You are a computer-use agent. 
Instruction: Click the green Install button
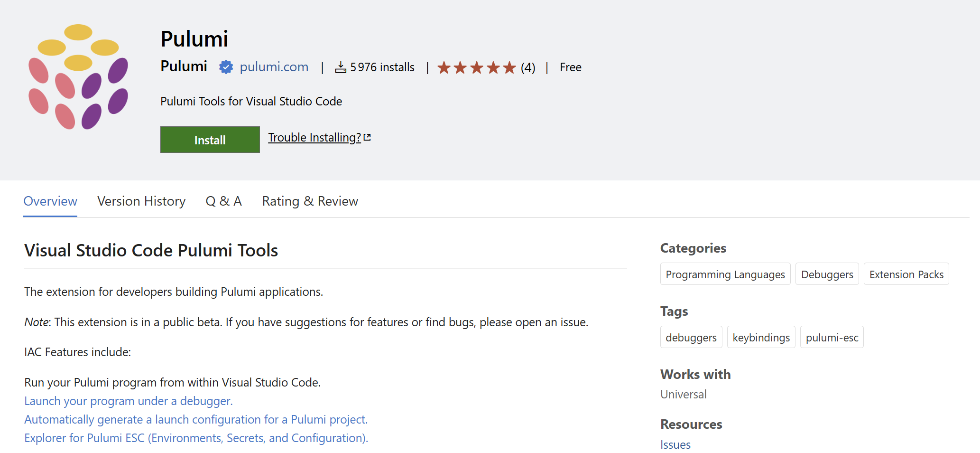pyautogui.click(x=210, y=140)
